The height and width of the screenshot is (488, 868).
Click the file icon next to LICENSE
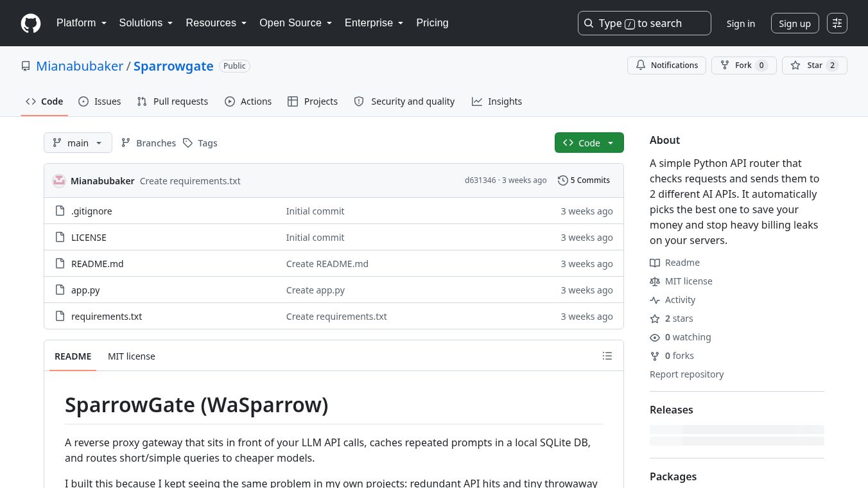[x=60, y=237]
